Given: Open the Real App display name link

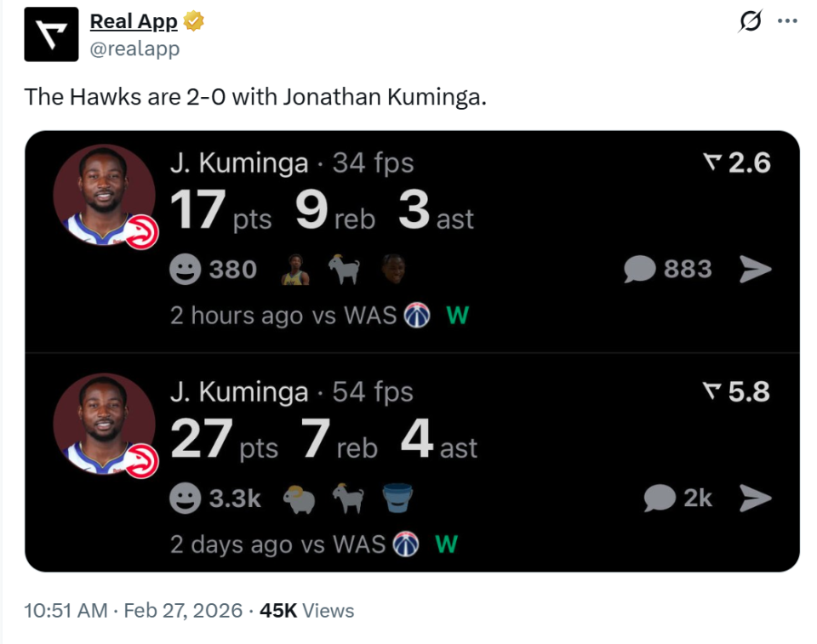Looking at the screenshot, I should click(134, 21).
